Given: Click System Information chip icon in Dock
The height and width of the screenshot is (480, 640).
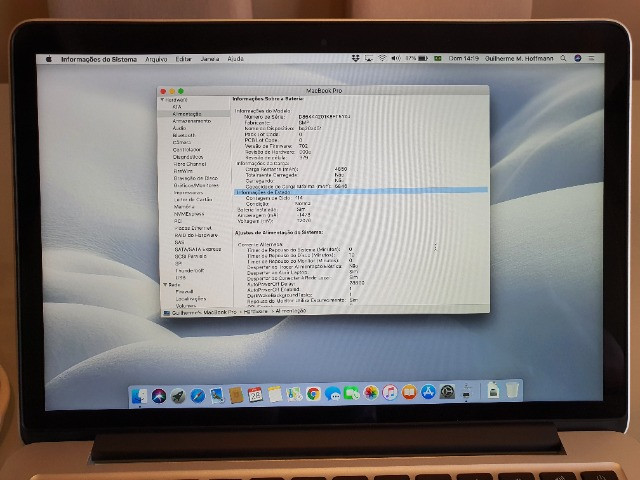Looking at the screenshot, I should coord(467,391).
